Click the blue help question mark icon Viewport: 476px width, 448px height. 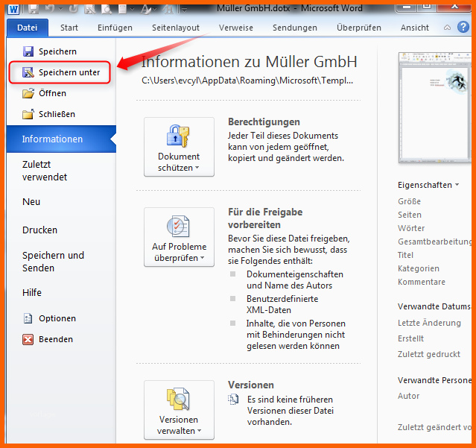pyautogui.click(x=463, y=27)
